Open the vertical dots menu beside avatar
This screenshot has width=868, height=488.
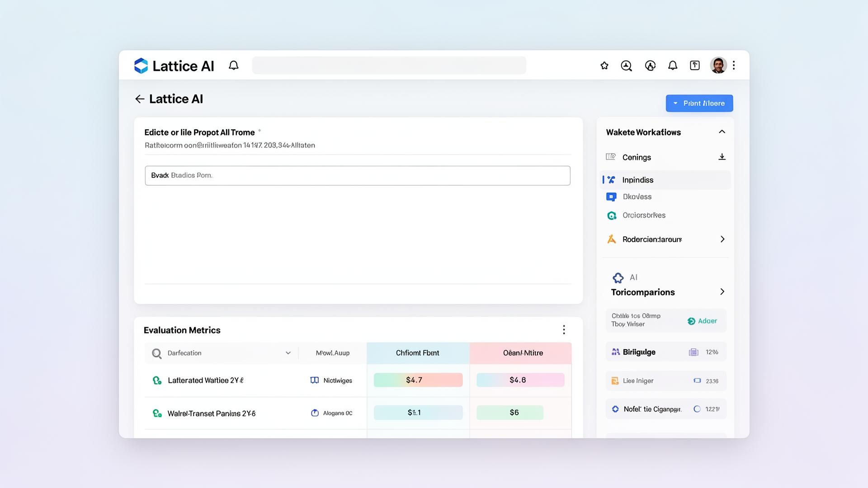click(734, 66)
